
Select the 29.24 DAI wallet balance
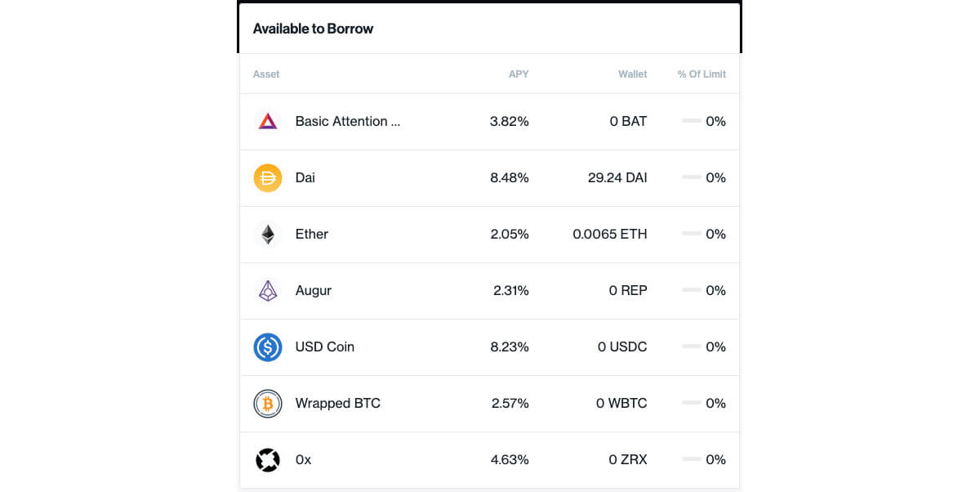pos(617,178)
